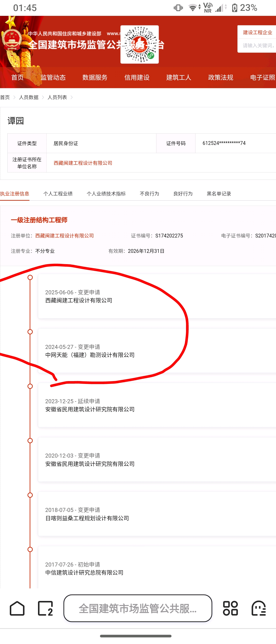
Task: Tap the browser assistant face icon
Action: [x=259, y=608]
